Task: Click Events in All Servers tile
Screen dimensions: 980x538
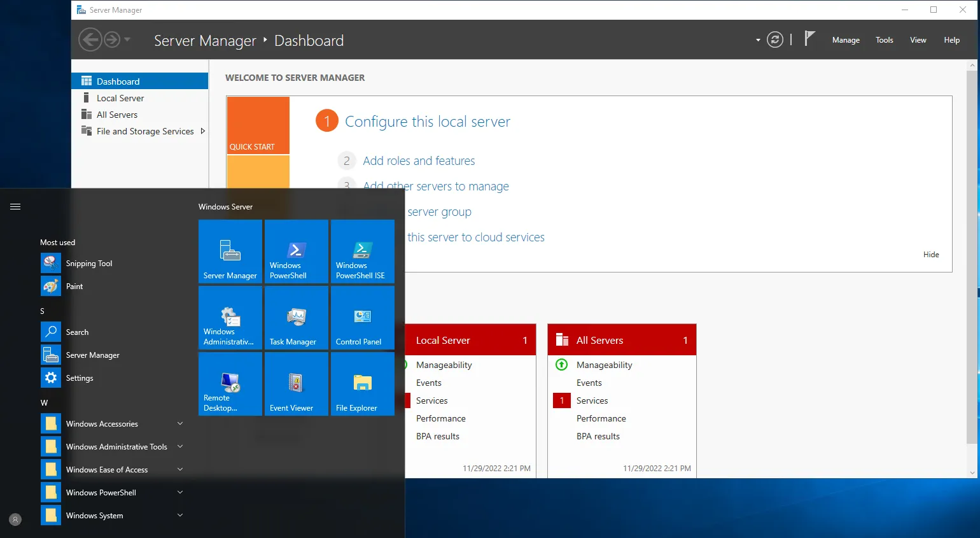Action: click(589, 383)
